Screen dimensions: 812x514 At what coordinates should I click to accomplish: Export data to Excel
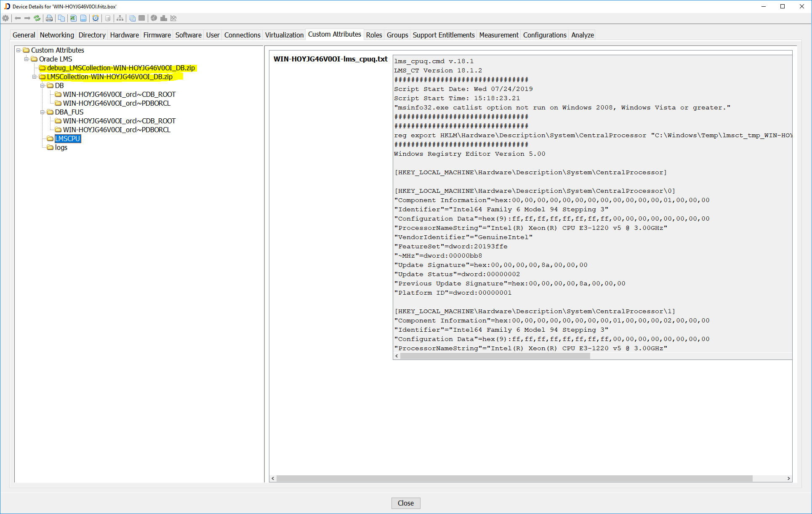click(73, 18)
